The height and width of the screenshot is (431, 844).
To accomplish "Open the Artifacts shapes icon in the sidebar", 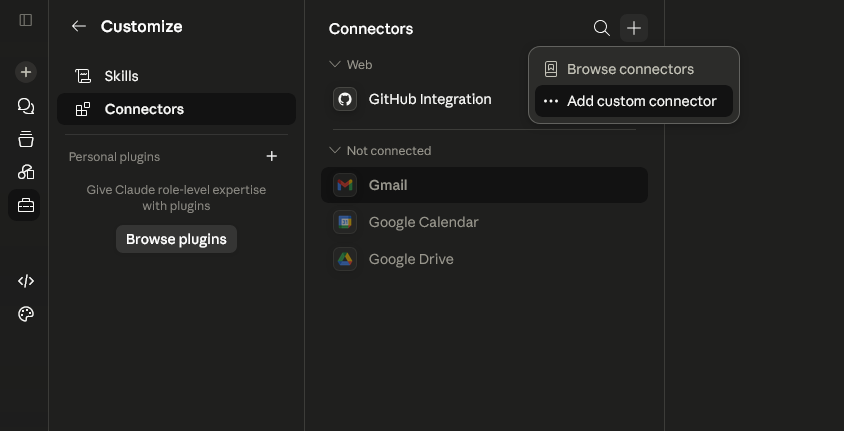I will 25,172.
